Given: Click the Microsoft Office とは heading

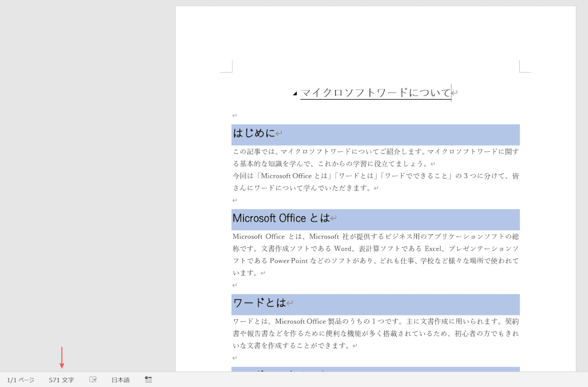Looking at the screenshot, I should click(x=281, y=218).
